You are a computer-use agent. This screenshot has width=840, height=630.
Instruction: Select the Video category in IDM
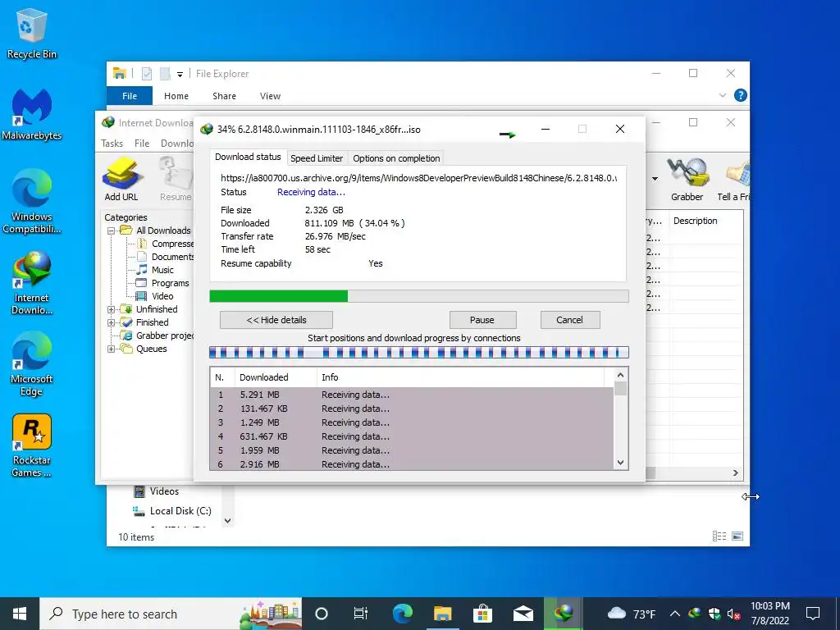(x=155, y=296)
